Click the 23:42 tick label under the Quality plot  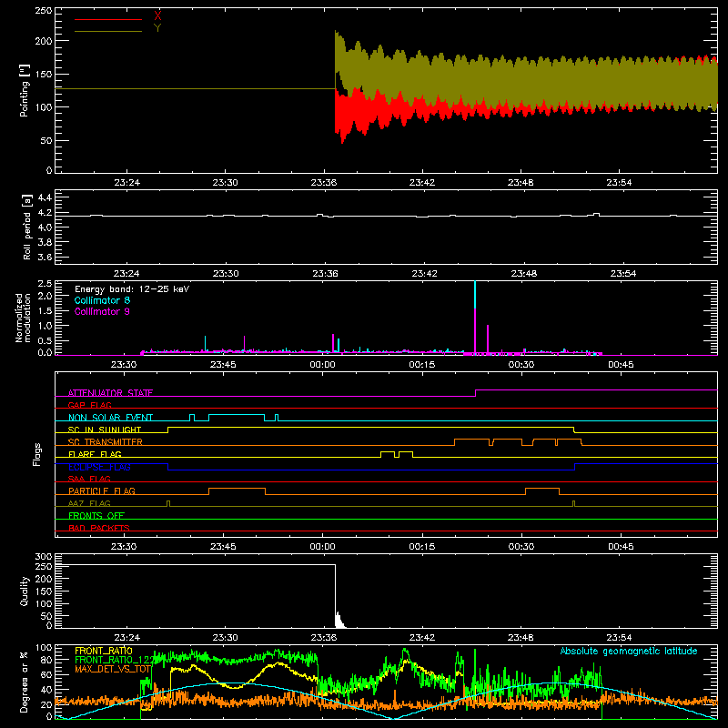[422, 638]
